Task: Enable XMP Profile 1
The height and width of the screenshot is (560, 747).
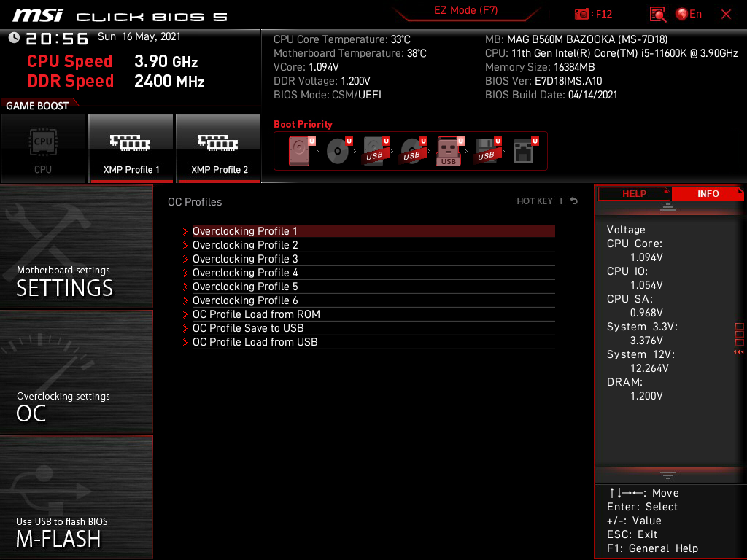Action: (x=131, y=149)
